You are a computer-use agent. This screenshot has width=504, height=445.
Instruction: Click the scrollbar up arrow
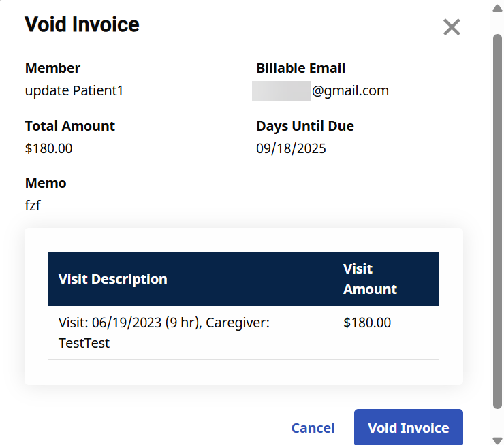click(497, 8)
